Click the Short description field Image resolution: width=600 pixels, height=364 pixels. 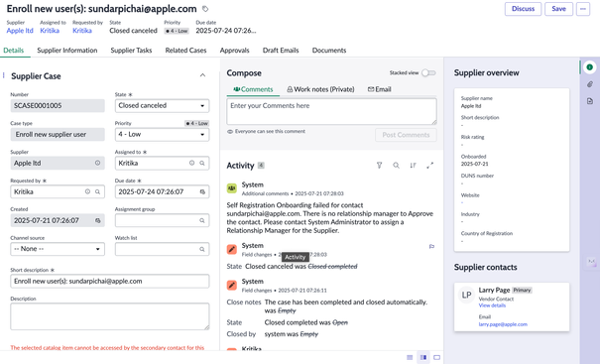point(110,281)
